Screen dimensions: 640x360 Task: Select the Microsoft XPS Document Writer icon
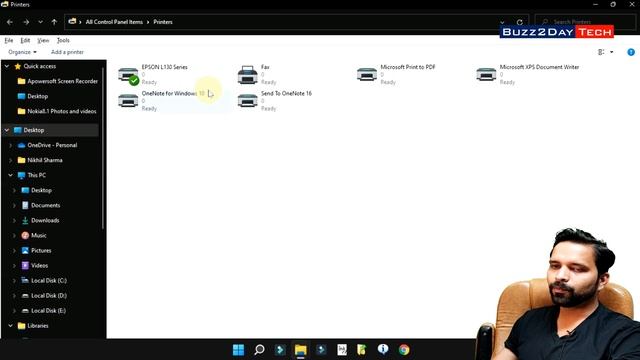(x=486, y=74)
